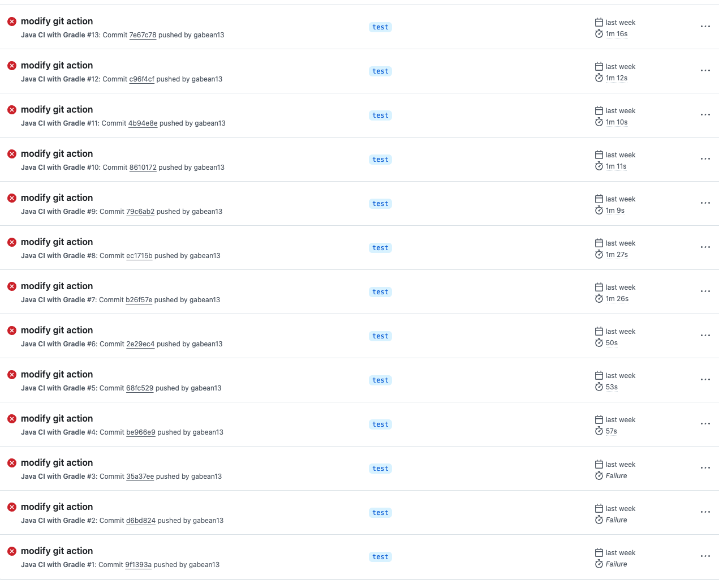The width and height of the screenshot is (719, 588).
Task: Open commit 7e67c78 link
Action: pyautogui.click(x=143, y=35)
